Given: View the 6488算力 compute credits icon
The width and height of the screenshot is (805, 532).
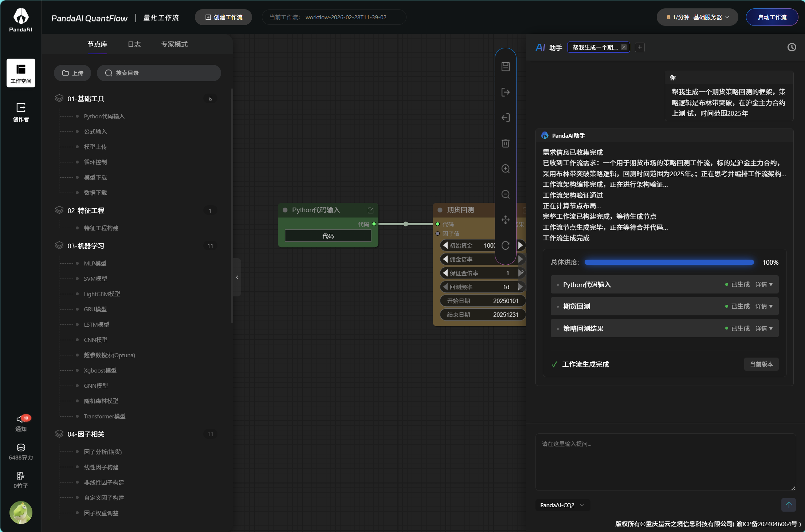Looking at the screenshot, I should pos(21,452).
